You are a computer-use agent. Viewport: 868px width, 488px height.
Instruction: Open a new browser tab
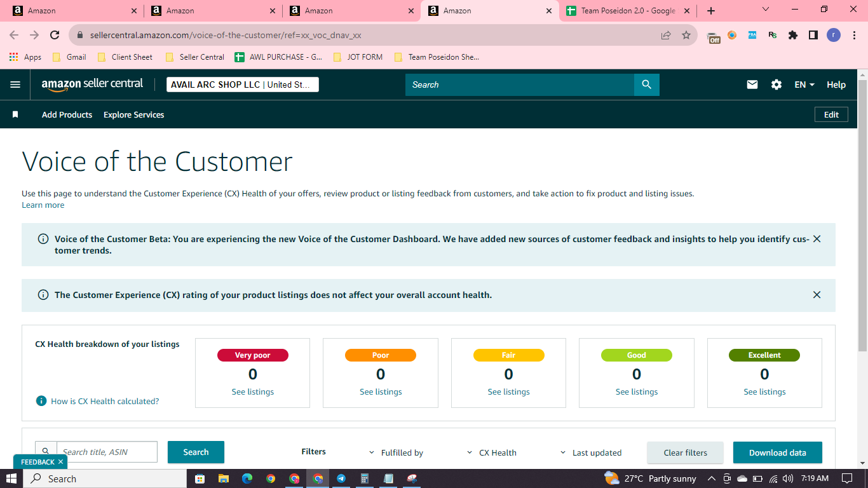coord(711,11)
